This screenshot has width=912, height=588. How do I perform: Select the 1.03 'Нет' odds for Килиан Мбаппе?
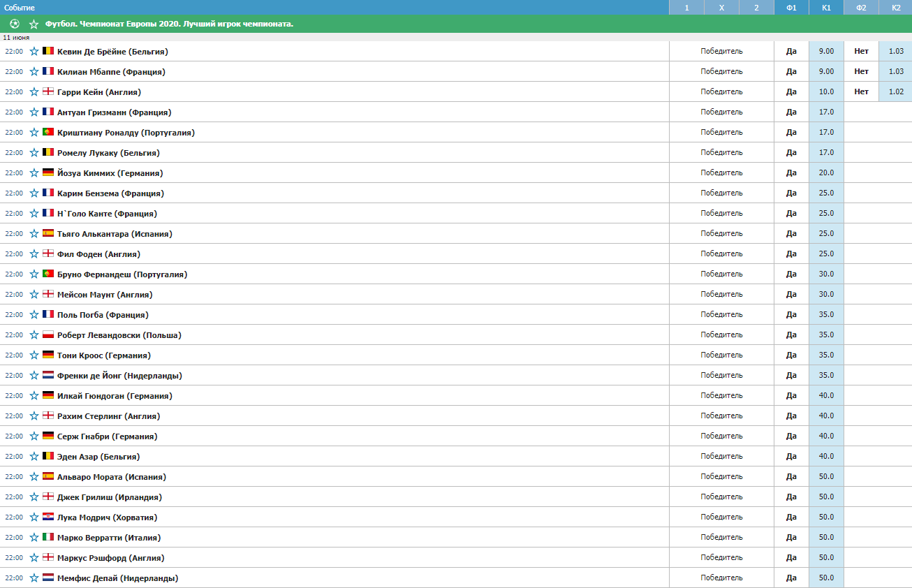coord(896,71)
